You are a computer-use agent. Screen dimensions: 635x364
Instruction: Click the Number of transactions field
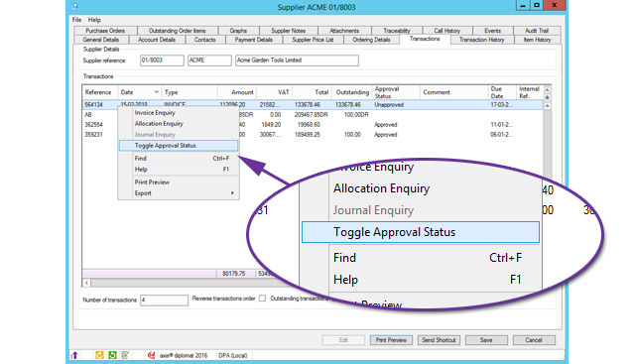pyautogui.click(x=164, y=300)
